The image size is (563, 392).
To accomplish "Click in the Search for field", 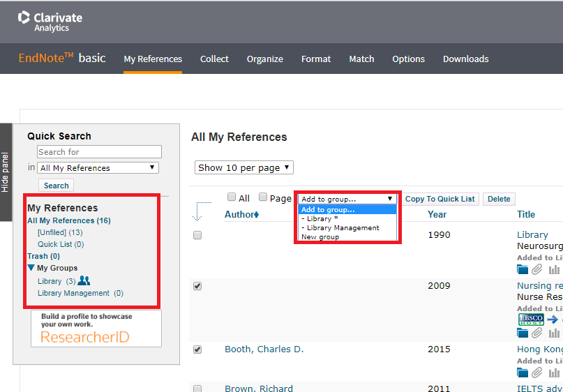I will [x=99, y=151].
